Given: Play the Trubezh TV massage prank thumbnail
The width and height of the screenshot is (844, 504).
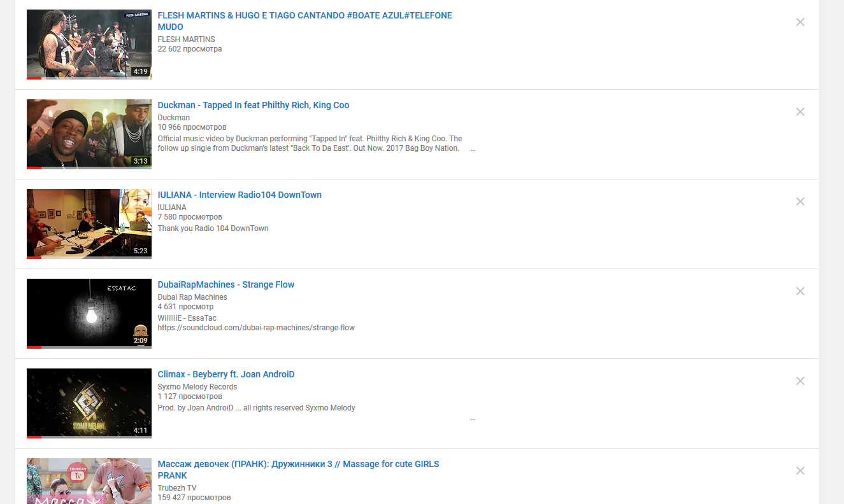Looking at the screenshot, I should point(89,481).
